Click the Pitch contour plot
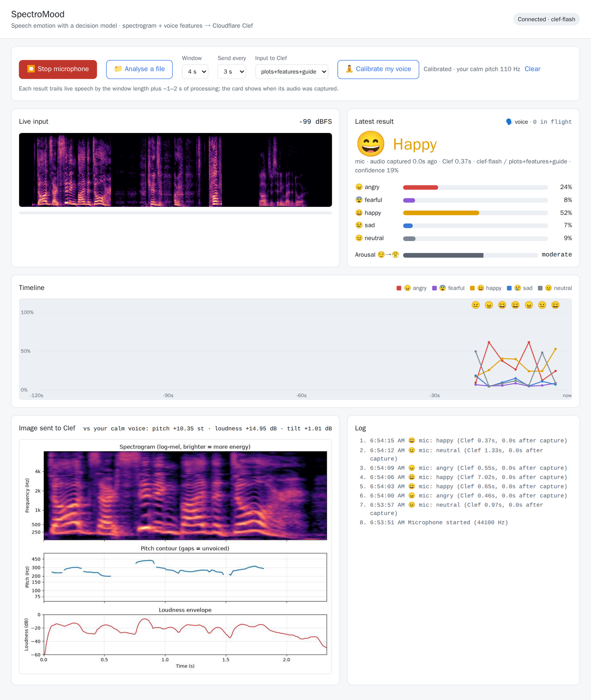The width and height of the screenshot is (591, 700). [185, 577]
